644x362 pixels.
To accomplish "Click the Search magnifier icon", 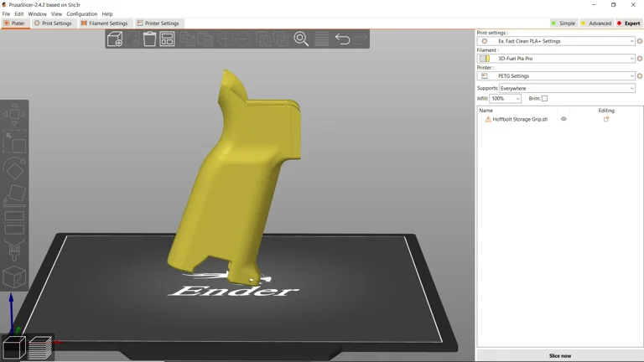I will pyautogui.click(x=301, y=39).
